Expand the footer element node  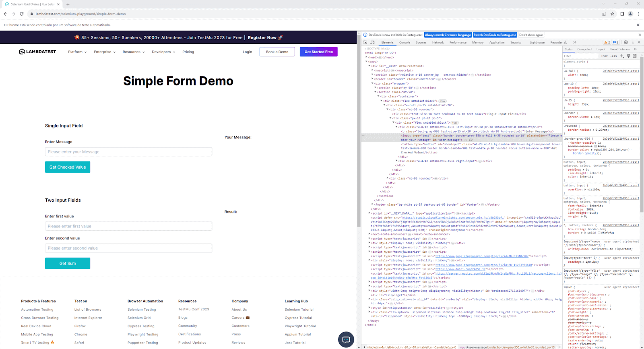(372, 204)
